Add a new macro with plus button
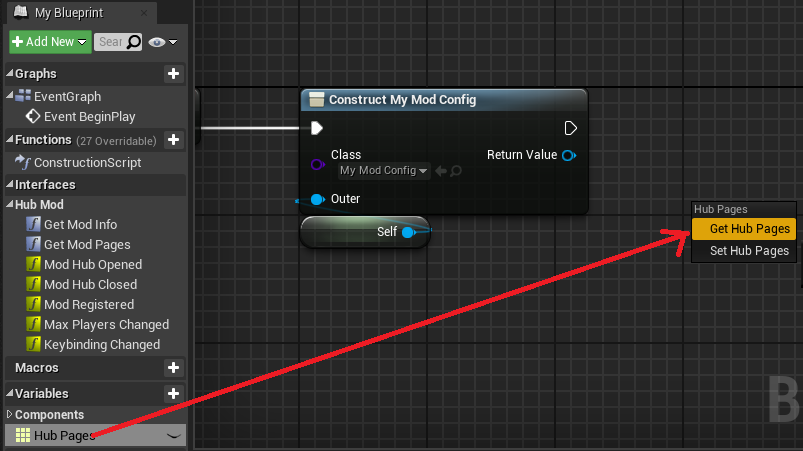 pyautogui.click(x=173, y=368)
